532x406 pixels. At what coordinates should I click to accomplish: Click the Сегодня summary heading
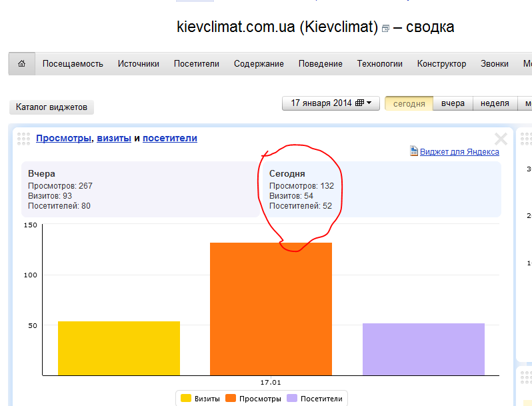point(287,173)
